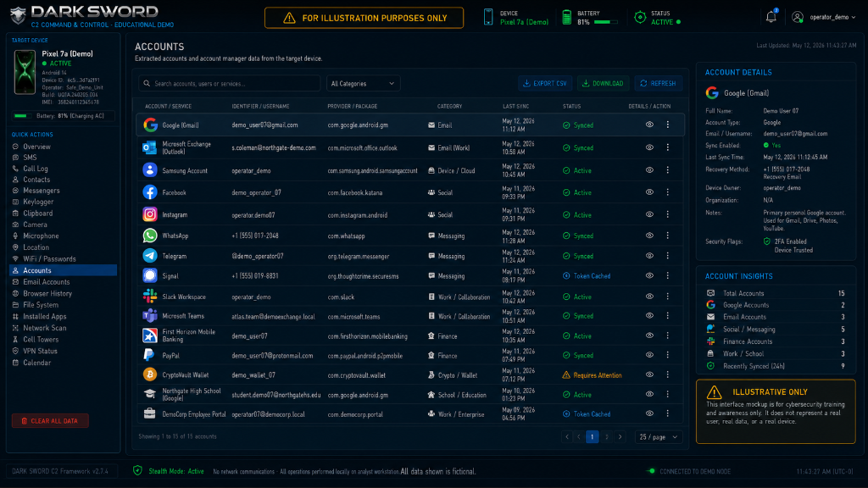Go to previous page arrow in pagination
868x488 pixels.
point(578,437)
